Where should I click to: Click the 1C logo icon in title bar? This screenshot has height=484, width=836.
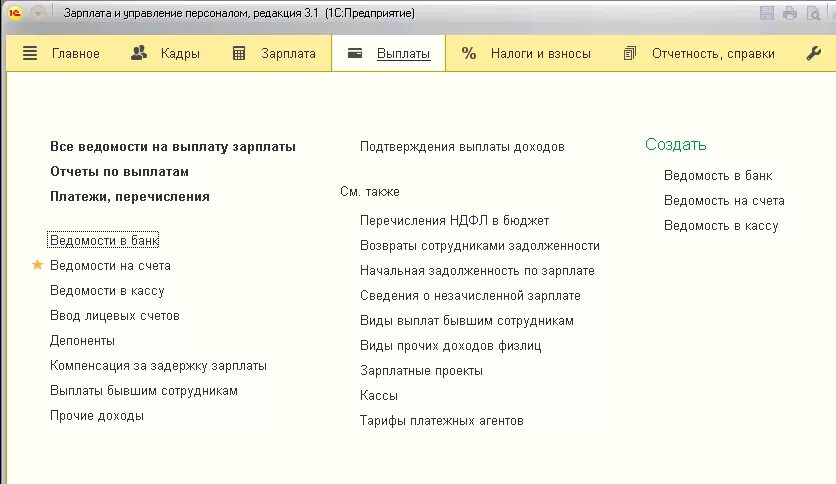point(15,13)
